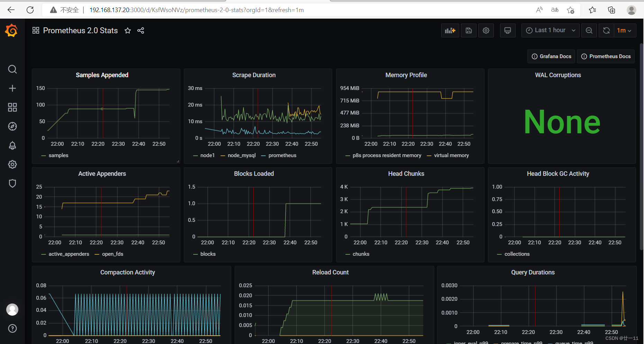Toggle the node_mysql series in Scrape Duration

coord(242,155)
